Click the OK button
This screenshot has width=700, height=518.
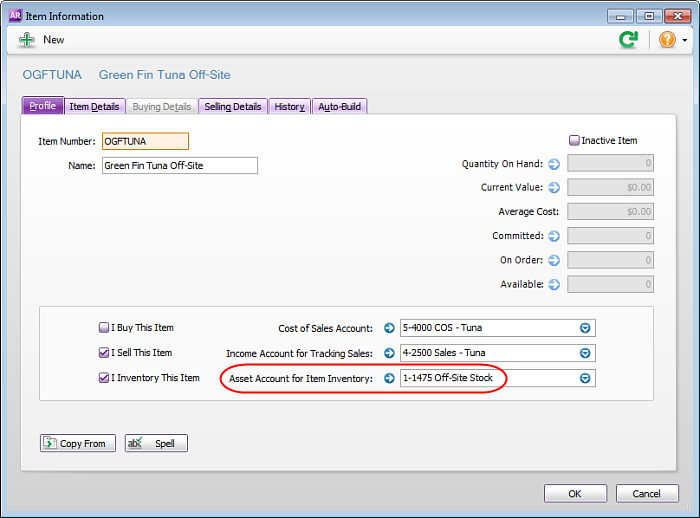pos(575,494)
